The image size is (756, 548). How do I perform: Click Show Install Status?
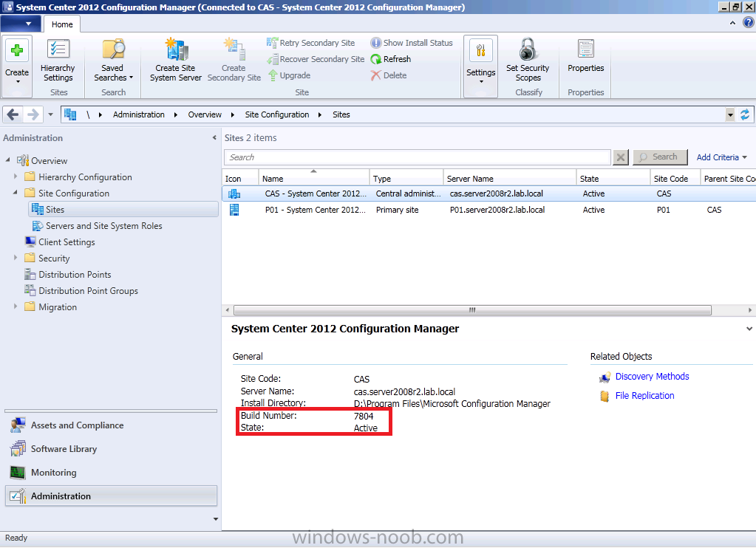(412, 43)
